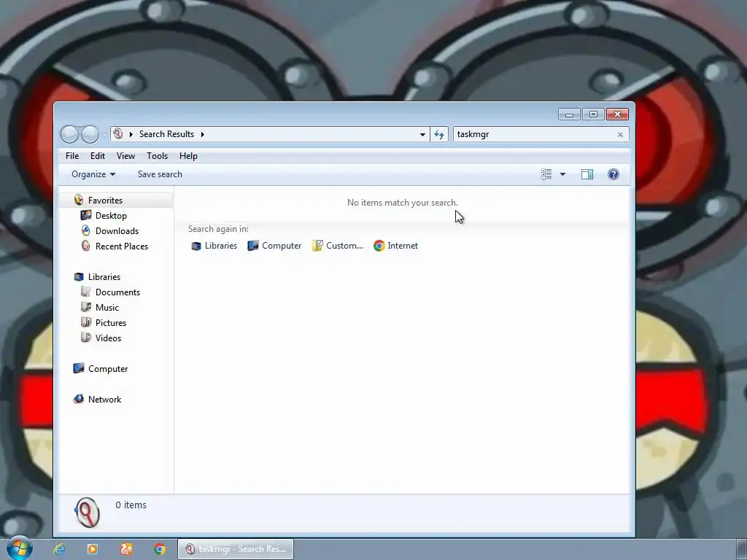
Task: Select Network text in navigation pane
Action: click(105, 400)
